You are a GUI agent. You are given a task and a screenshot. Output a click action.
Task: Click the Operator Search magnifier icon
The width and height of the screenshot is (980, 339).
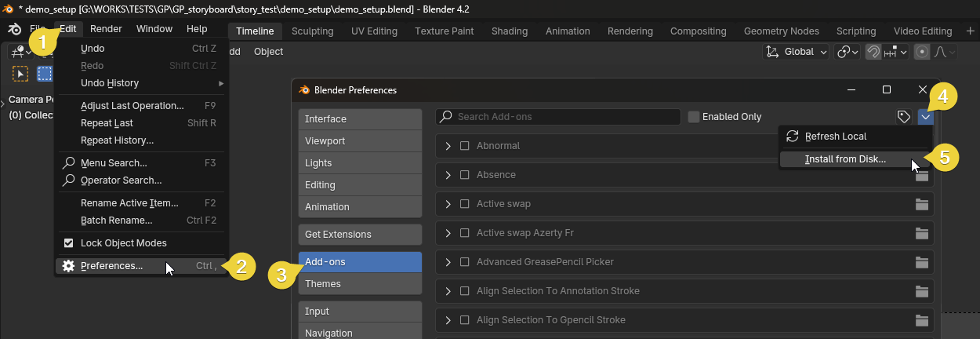[68, 180]
